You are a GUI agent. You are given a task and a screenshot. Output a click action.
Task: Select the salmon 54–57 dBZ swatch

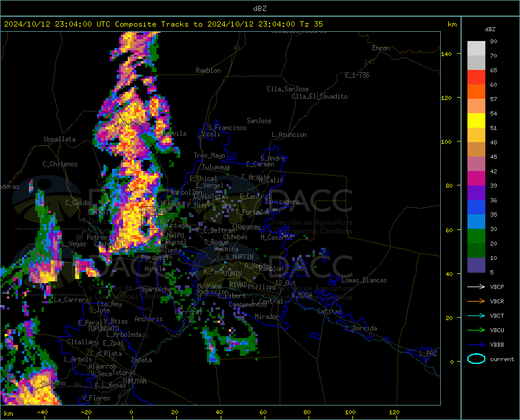click(476, 106)
